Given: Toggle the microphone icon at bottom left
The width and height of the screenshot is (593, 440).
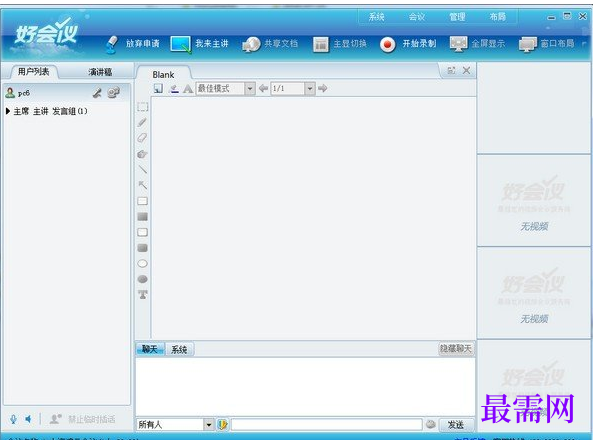Looking at the screenshot, I should click(x=14, y=419).
